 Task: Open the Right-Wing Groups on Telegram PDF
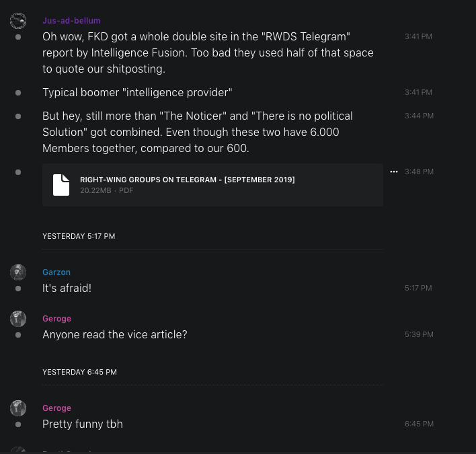click(x=187, y=180)
